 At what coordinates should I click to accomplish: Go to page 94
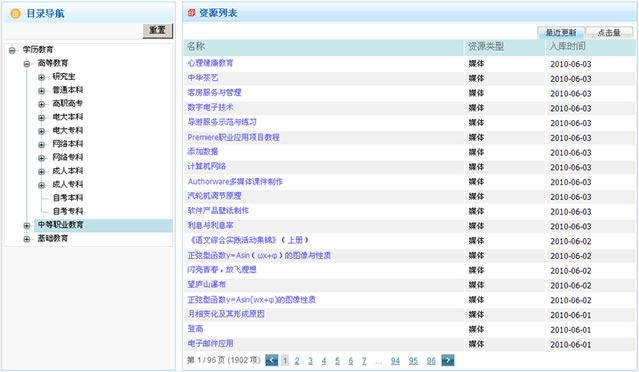[395, 361]
